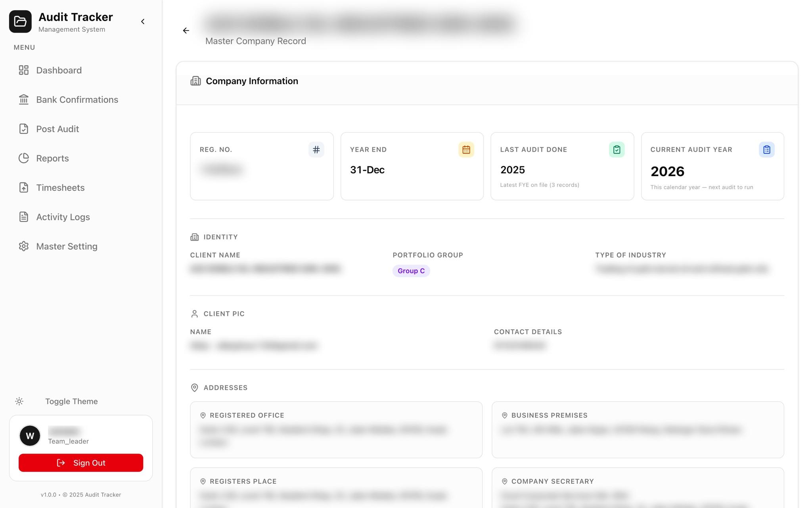Click the 2026 current audit year value
This screenshot has height=508, width=812.
pos(667,171)
